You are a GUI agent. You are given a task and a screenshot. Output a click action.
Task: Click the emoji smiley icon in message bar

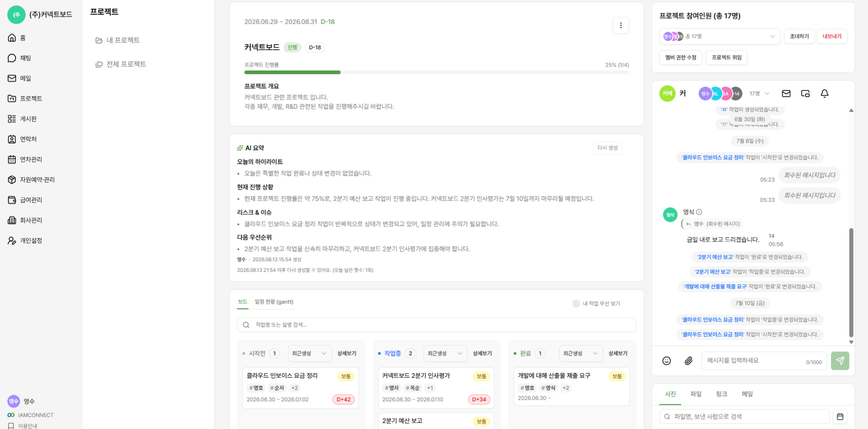667,361
